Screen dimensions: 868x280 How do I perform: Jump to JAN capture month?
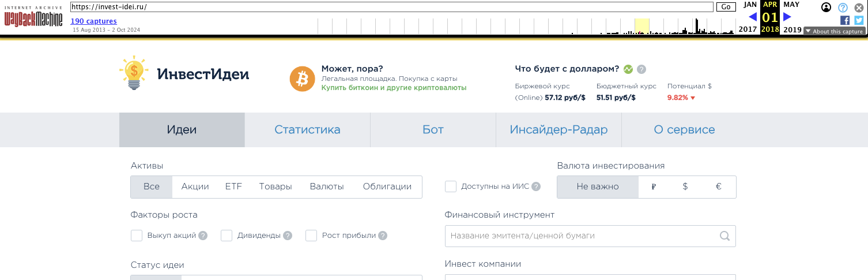750,5
